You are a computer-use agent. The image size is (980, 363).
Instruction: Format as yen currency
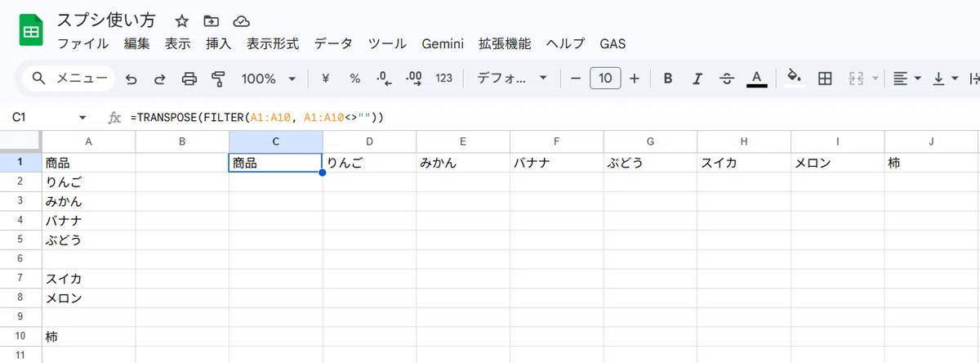click(326, 78)
